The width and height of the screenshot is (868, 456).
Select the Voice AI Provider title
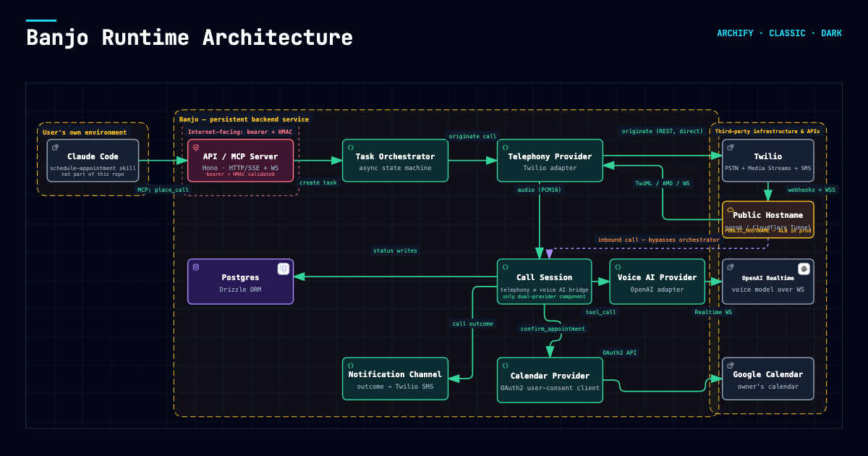tap(657, 277)
